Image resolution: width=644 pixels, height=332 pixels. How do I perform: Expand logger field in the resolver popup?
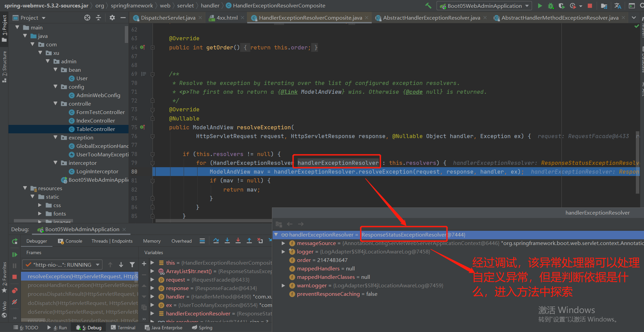click(283, 252)
